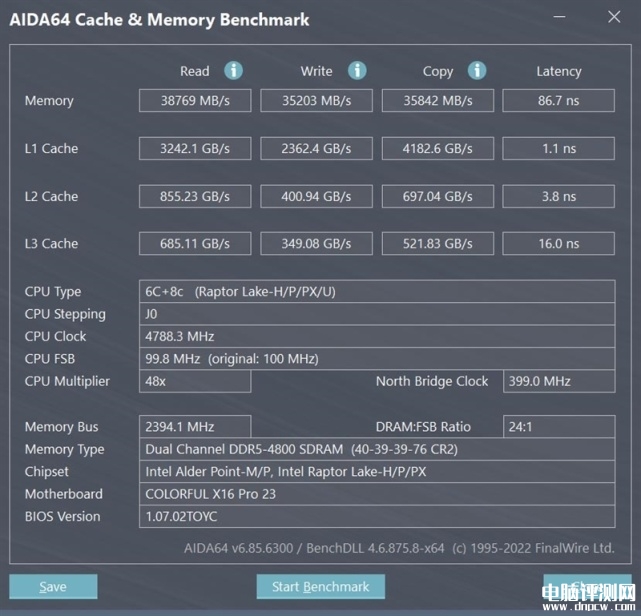Image resolution: width=641 pixels, height=616 pixels.
Task: Select the Memory Latency value 86.7 ns
Action: tap(558, 101)
